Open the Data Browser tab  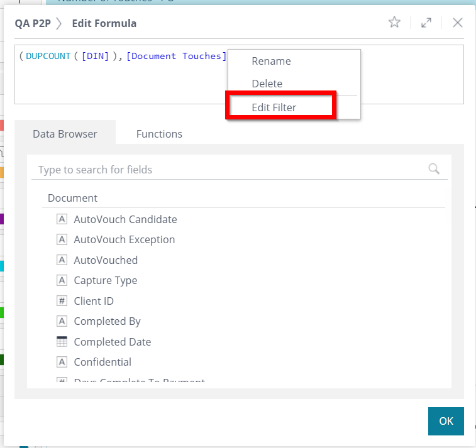[x=65, y=134]
